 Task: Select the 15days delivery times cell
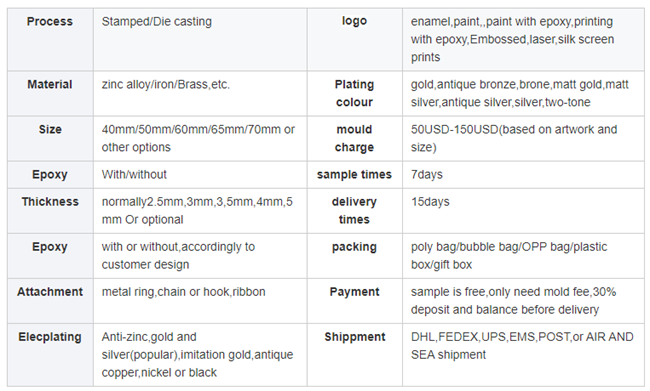[x=523, y=211]
